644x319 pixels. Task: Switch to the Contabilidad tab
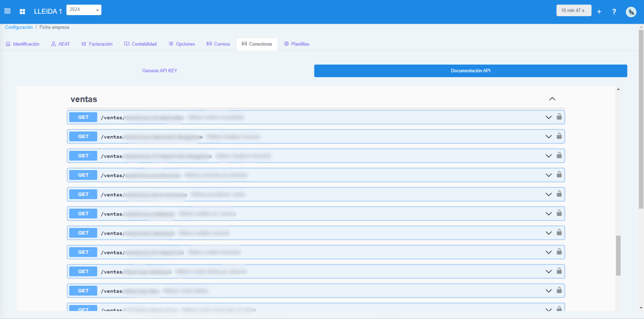click(140, 44)
